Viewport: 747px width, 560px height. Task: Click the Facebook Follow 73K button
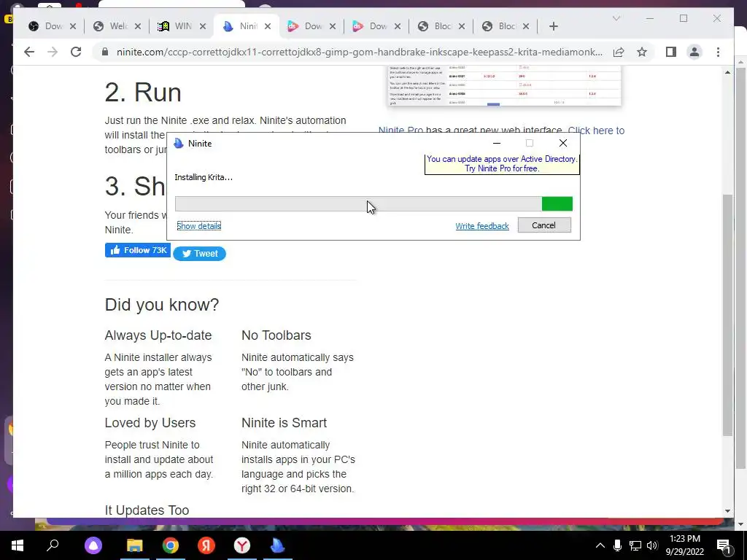click(x=138, y=250)
